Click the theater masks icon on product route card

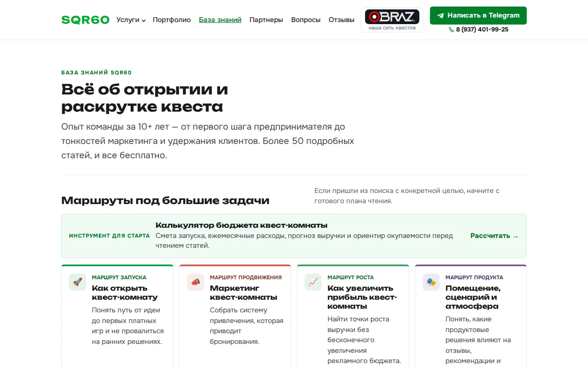pyautogui.click(x=431, y=282)
